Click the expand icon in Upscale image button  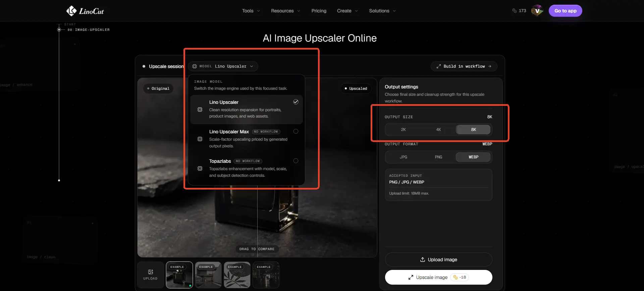(x=411, y=277)
